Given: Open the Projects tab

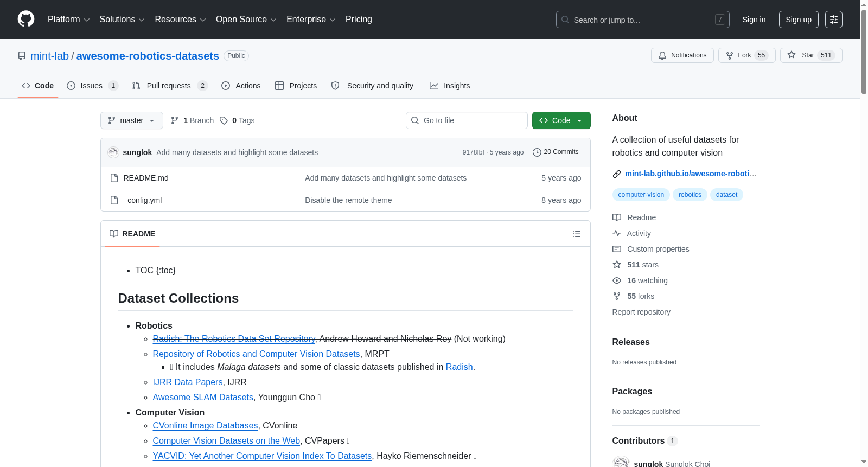Looking at the screenshot, I should 296,86.
